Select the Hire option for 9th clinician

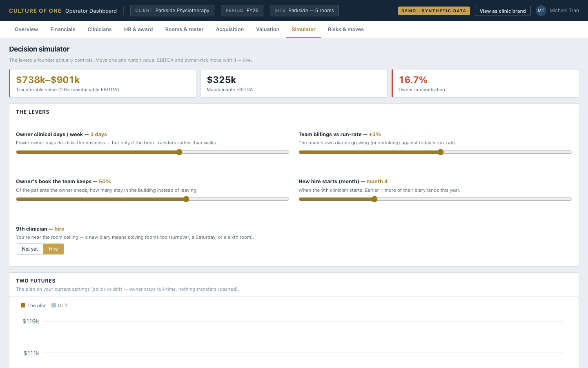pos(53,249)
